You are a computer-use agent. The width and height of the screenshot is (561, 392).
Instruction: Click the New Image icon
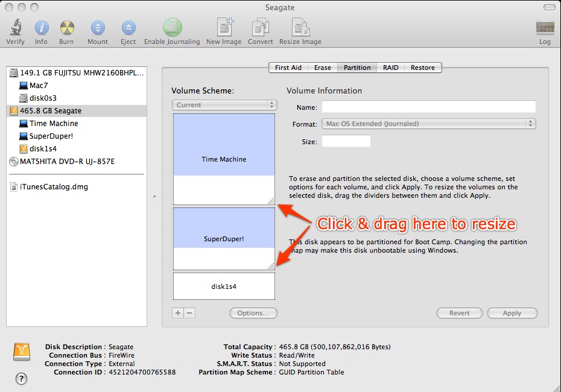point(224,27)
